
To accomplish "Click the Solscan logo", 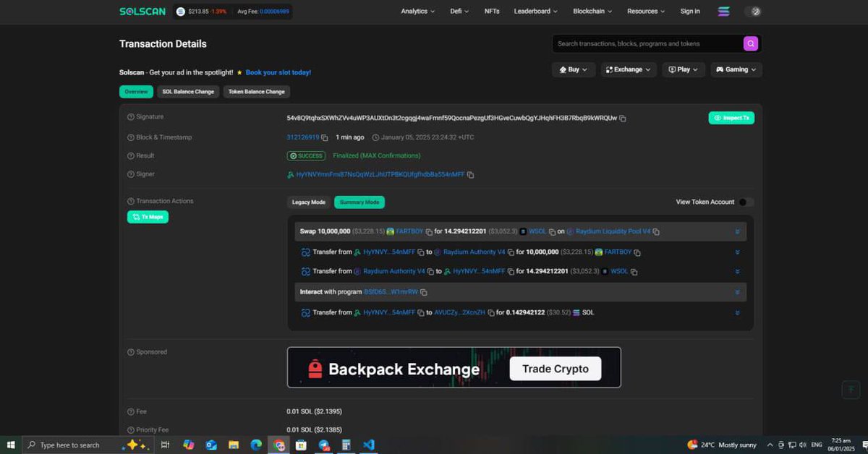I will (142, 12).
